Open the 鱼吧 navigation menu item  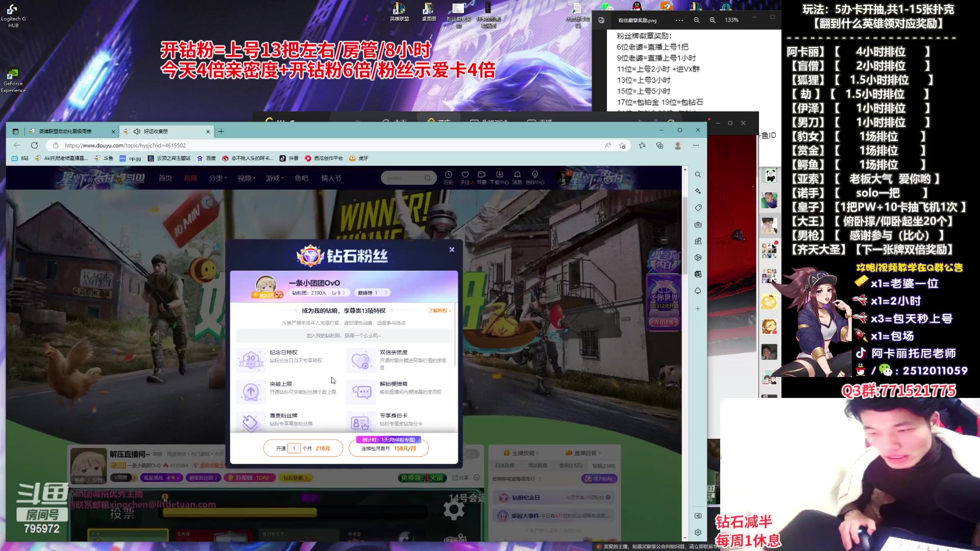pyautogui.click(x=301, y=178)
